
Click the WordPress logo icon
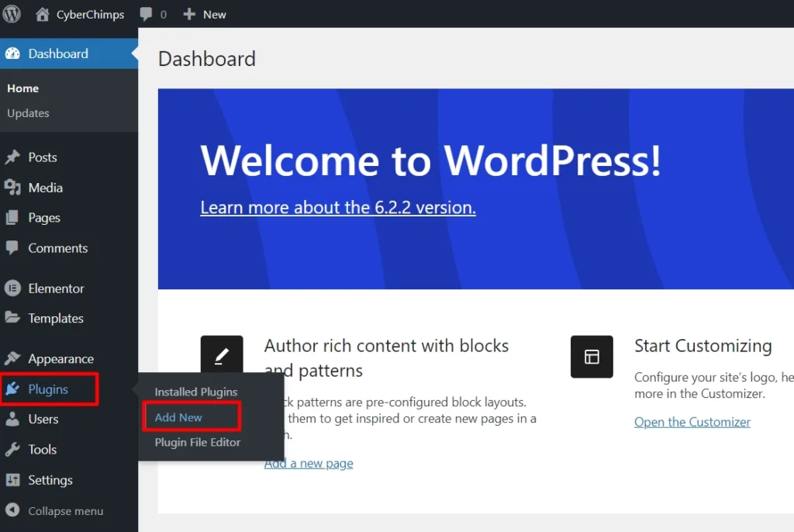click(12, 14)
